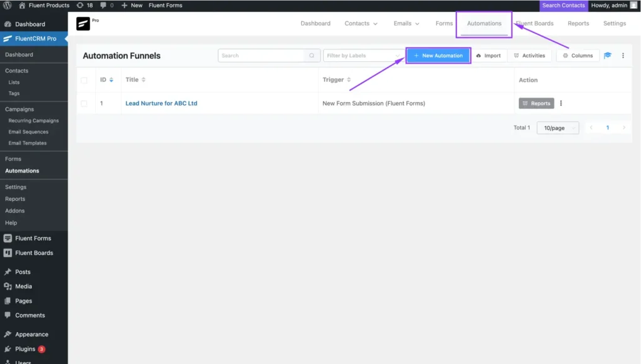This screenshot has height=364, width=641.
Task: Switch to the Forms tab in top nav
Action: [444, 24]
